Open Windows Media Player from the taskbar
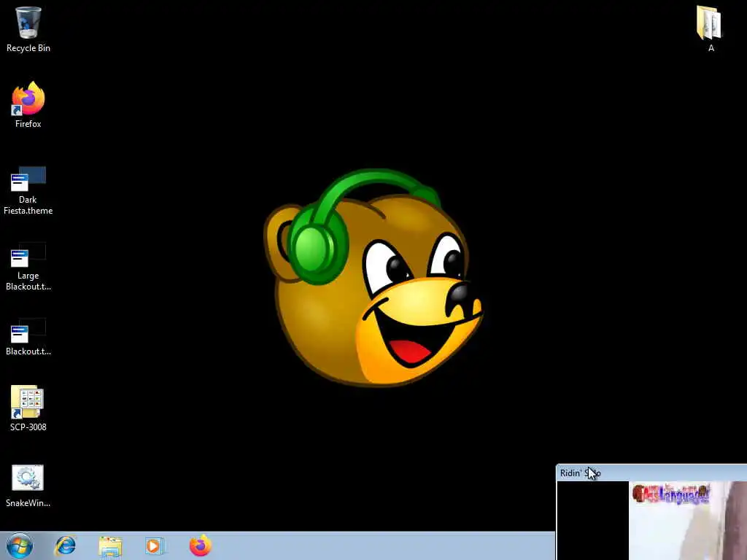 point(155,546)
